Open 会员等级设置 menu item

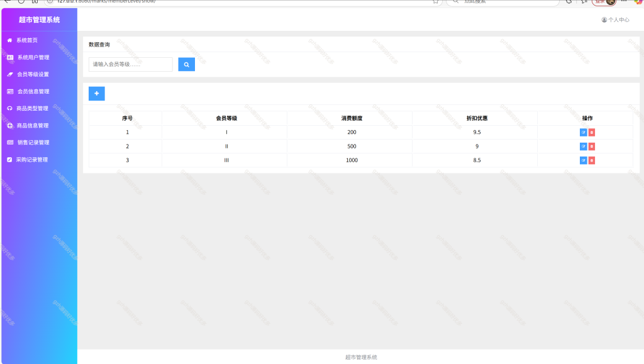(x=33, y=74)
